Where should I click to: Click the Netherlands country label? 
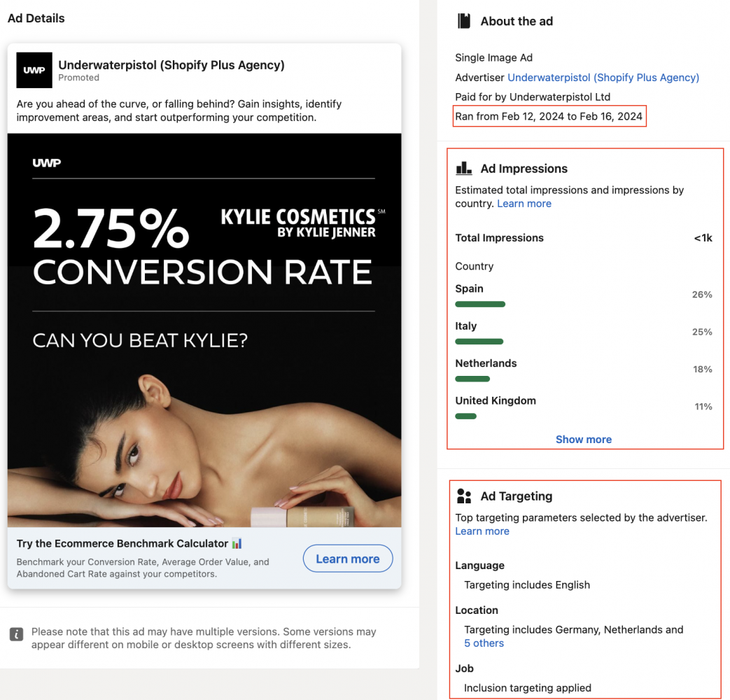pos(486,363)
